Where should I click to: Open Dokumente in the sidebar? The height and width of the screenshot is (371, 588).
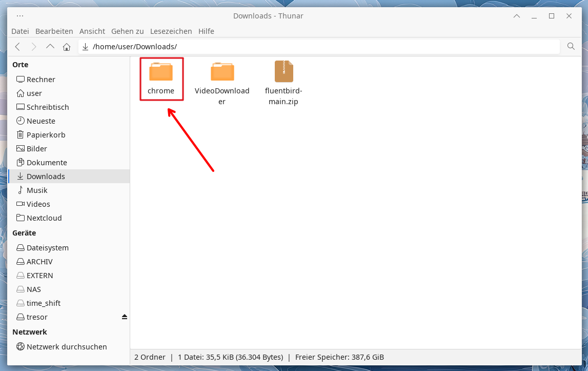click(47, 163)
